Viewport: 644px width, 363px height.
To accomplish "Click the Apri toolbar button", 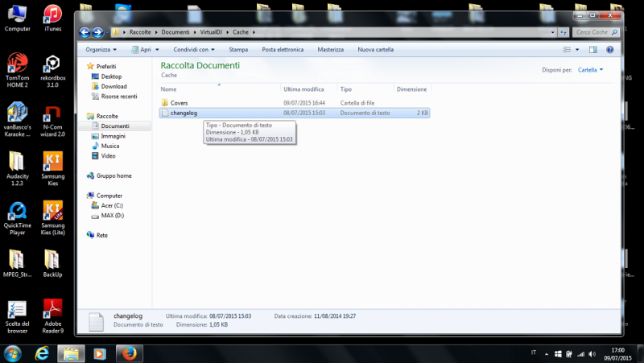I will point(142,50).
